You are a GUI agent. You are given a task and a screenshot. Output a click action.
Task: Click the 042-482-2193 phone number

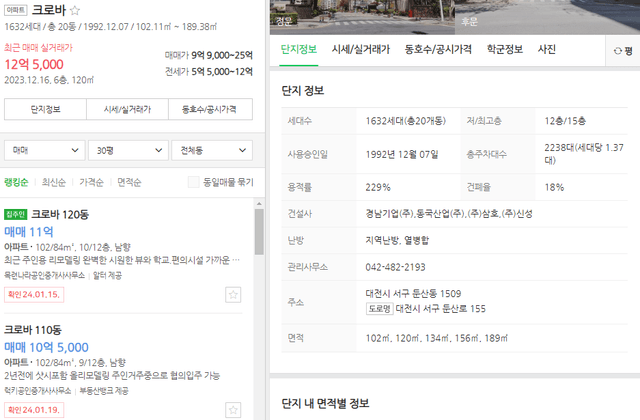(395, 267)
